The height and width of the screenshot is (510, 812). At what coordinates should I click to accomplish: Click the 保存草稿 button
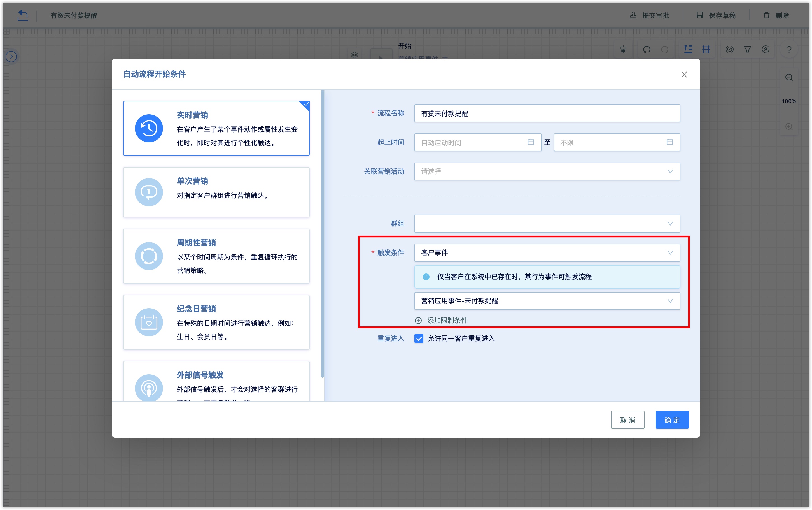[716, 15]
